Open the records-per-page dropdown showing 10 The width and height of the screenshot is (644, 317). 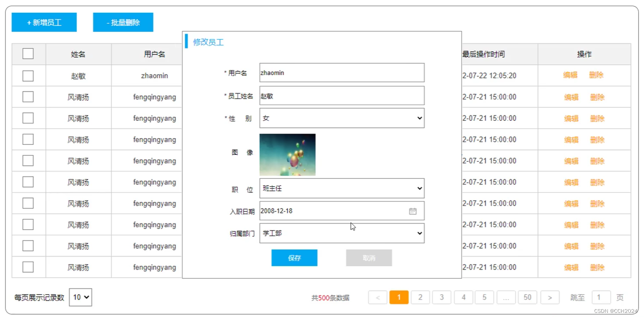point(80,297)
